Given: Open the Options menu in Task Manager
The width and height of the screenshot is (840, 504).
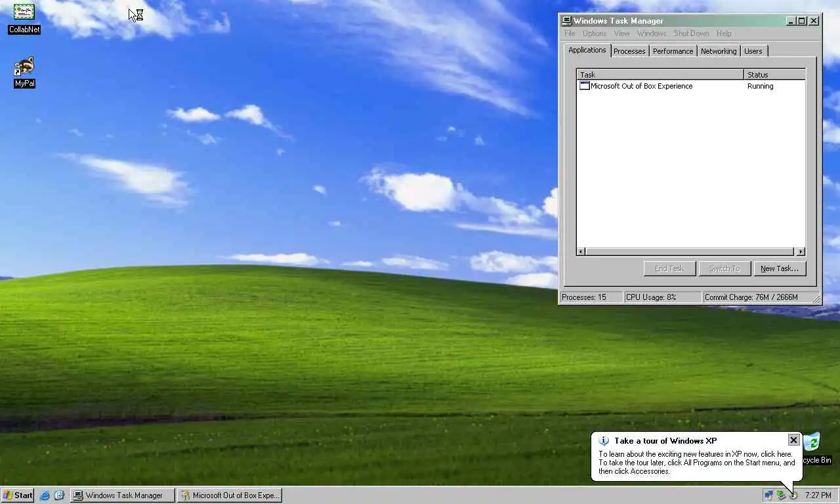Looking at the screenshot, I should click(x=595, y=33).
